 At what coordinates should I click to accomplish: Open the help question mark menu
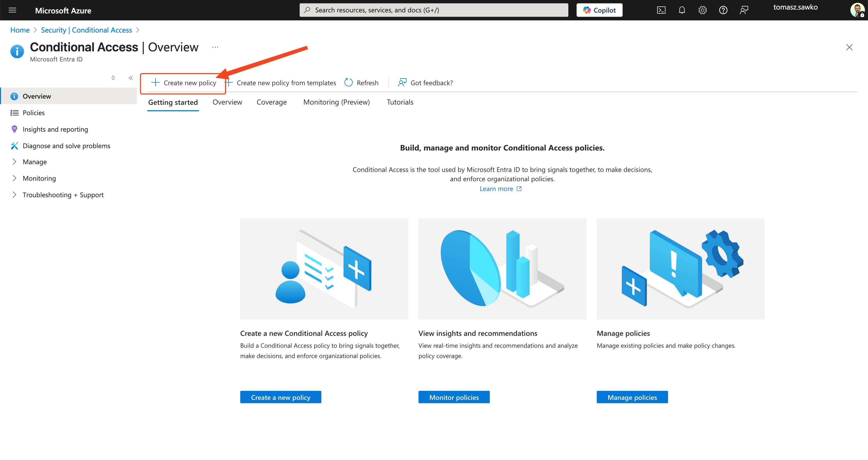723,10
